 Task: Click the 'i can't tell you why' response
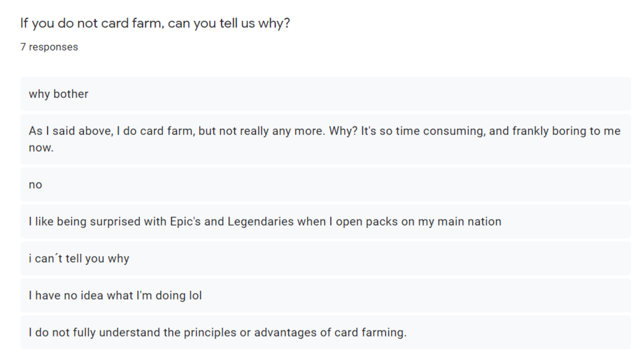(x=79, y=259)
